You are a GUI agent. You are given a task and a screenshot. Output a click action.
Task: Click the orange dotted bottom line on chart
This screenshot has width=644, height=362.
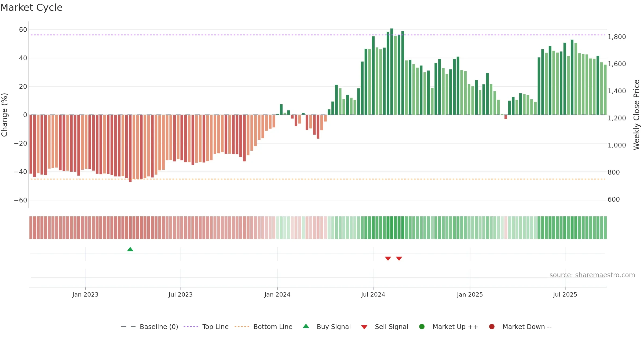point(318,179)
